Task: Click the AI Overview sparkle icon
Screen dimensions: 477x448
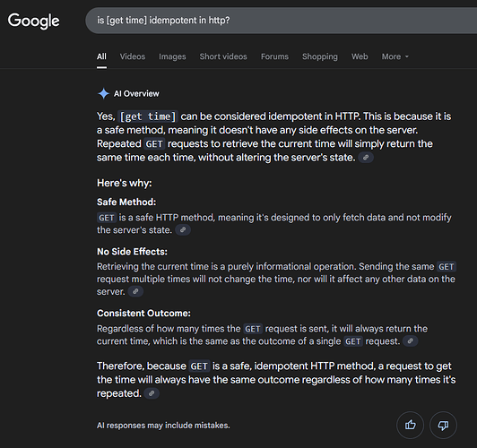Action: tap(103, 93)
